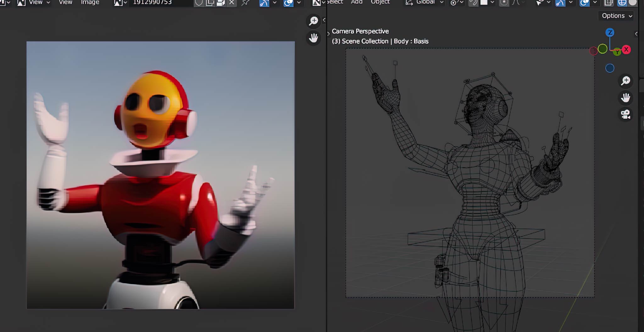The image size is (644, 332).
Task: Open the image editor type dropdown
Action: pos(5,3)
